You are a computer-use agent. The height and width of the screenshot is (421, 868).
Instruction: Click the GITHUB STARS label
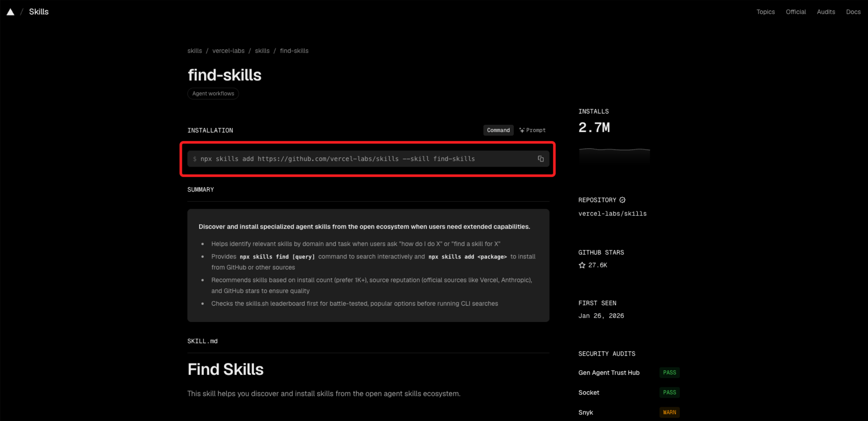[601, 252]
